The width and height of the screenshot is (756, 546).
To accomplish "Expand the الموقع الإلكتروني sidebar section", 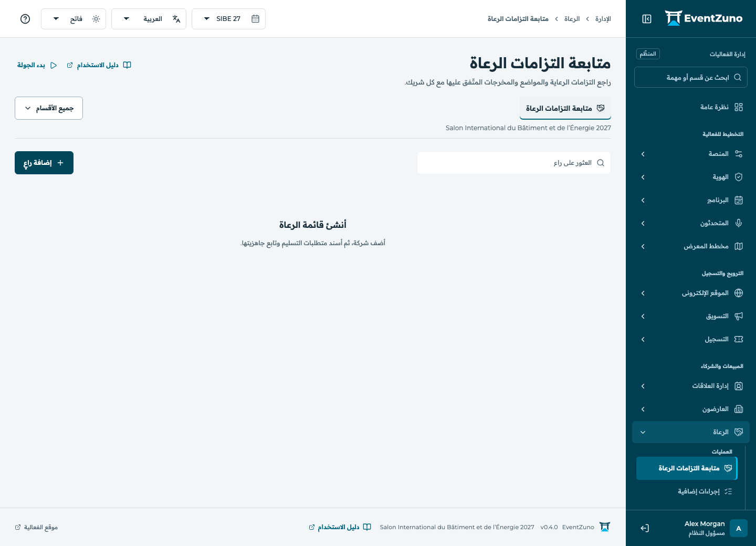I will (691, 293).
